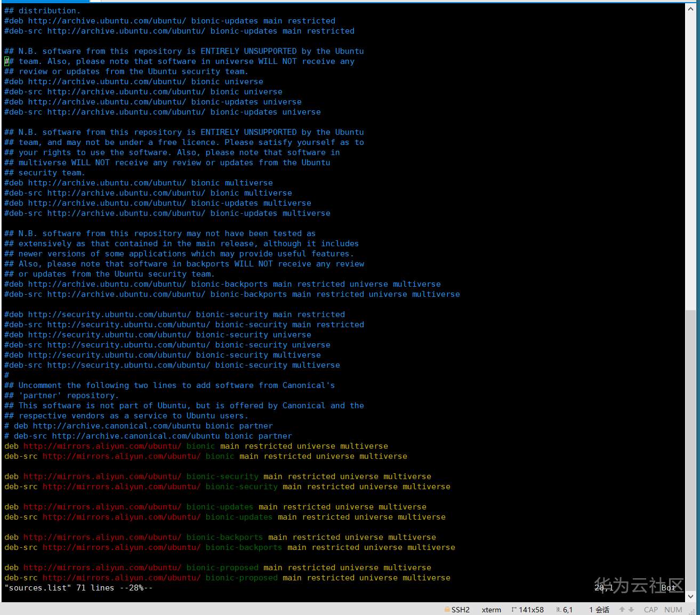This screenshot has height=615, width=700.
Task: Click the aliyun "deb" bionic-security line
Action: click(218, 476)
